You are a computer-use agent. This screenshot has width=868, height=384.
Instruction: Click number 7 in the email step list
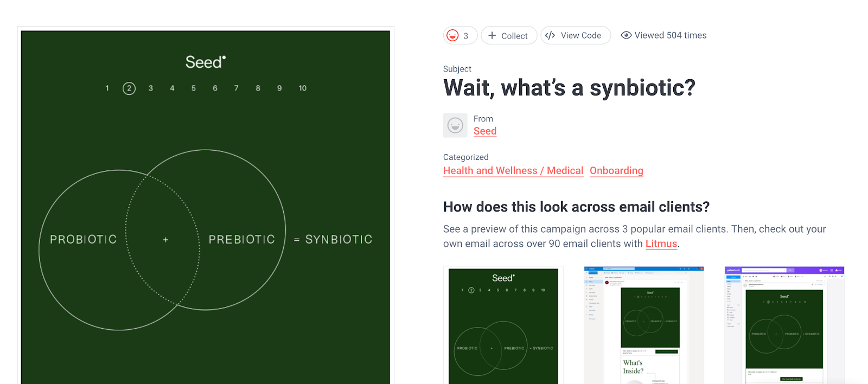click(237, 88)
